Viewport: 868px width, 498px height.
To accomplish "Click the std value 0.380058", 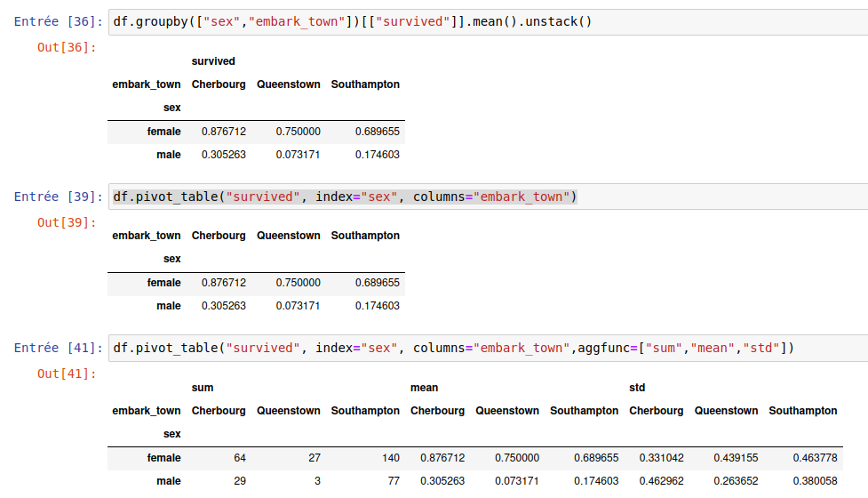I will coord(815,481).
